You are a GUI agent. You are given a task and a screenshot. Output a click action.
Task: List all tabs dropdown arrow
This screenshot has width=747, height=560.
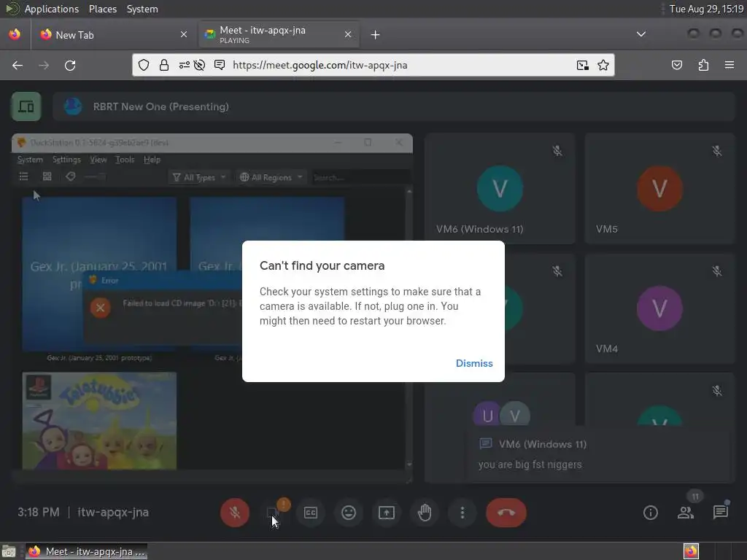coord(641,34)
